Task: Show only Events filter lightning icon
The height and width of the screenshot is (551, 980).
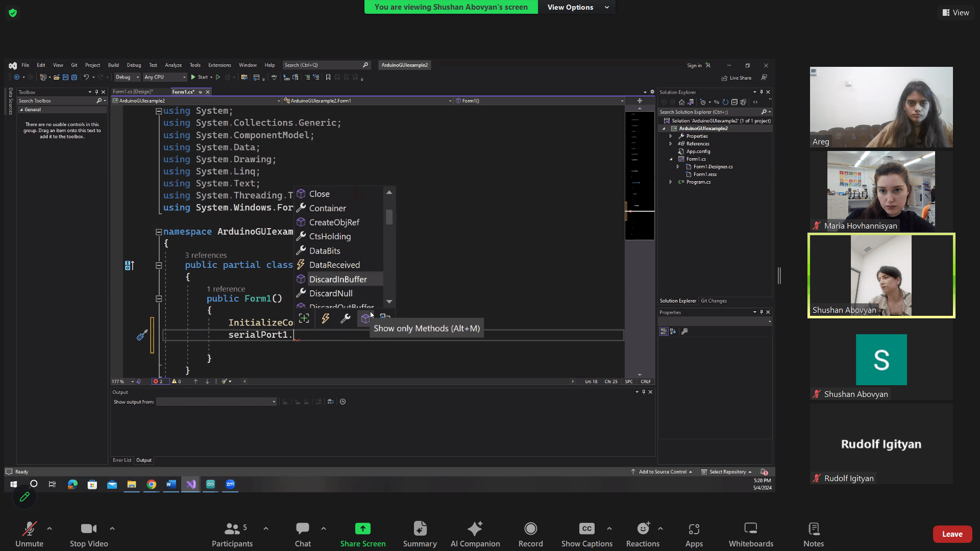Action: click(x=325, y=319)
